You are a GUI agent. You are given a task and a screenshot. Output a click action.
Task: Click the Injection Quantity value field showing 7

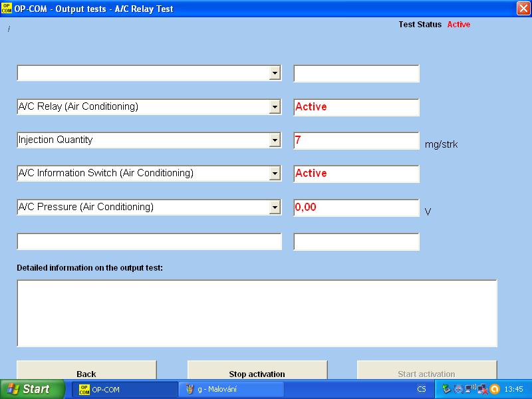[x=356, y=140]
